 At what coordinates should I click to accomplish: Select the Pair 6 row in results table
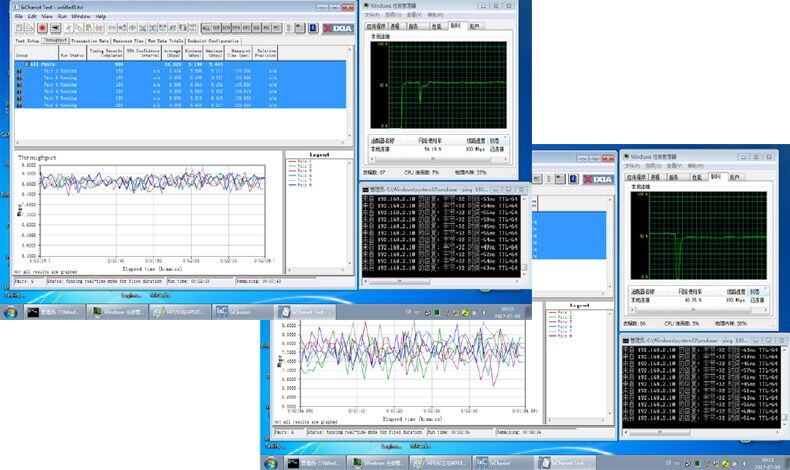180,105
